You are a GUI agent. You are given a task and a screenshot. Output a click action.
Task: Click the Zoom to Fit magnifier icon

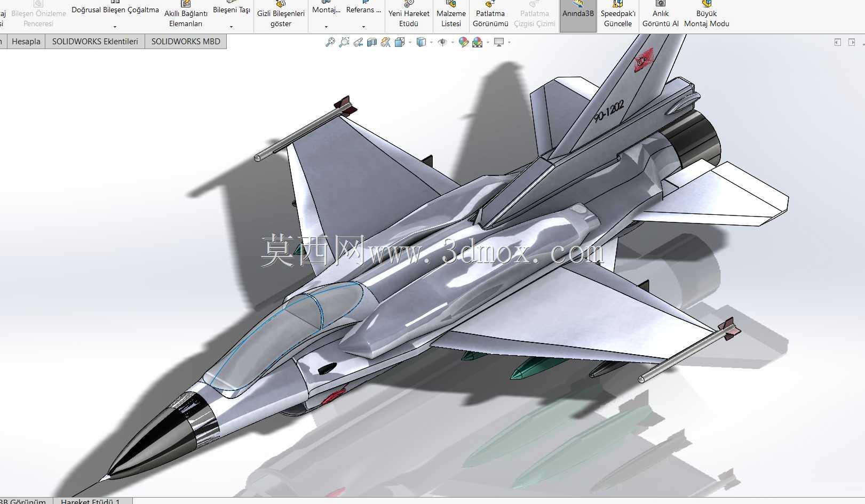pos(330,42)
